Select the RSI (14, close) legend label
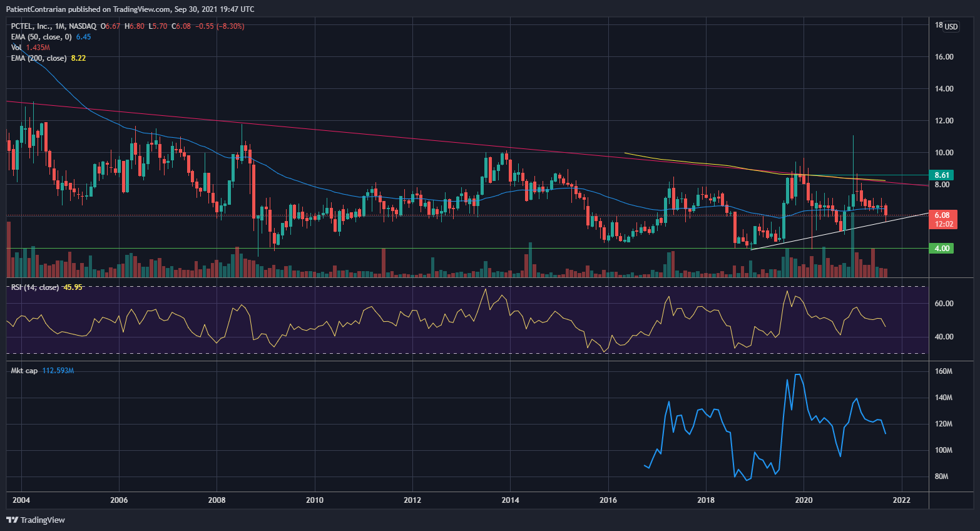Image resolution: width=980 pixels, height=531 pixels. pos(35,287)
